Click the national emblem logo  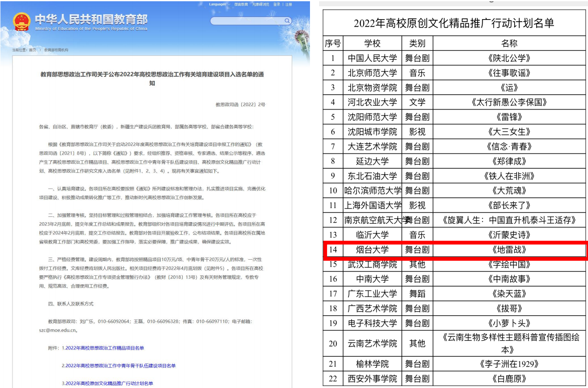click(21, 22)
